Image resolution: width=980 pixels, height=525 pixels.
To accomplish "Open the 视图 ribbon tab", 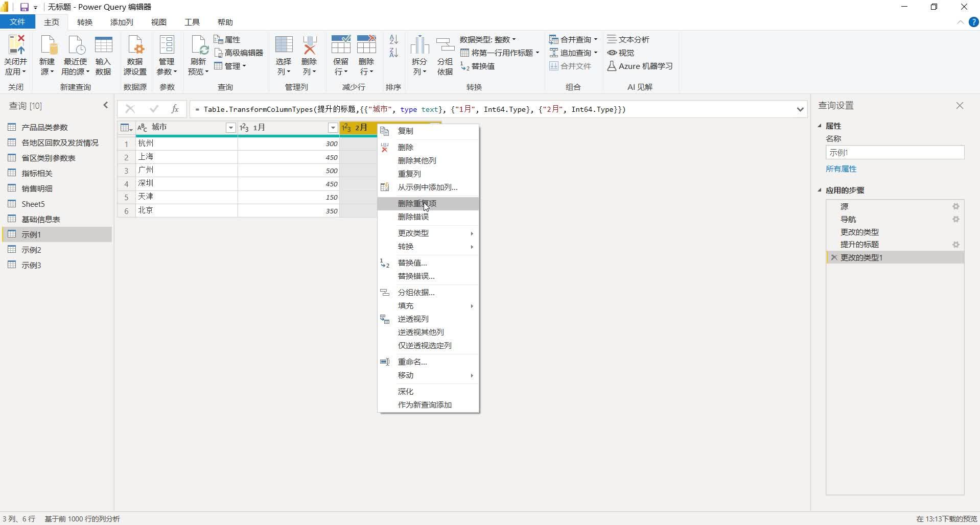I will point(159,22).
